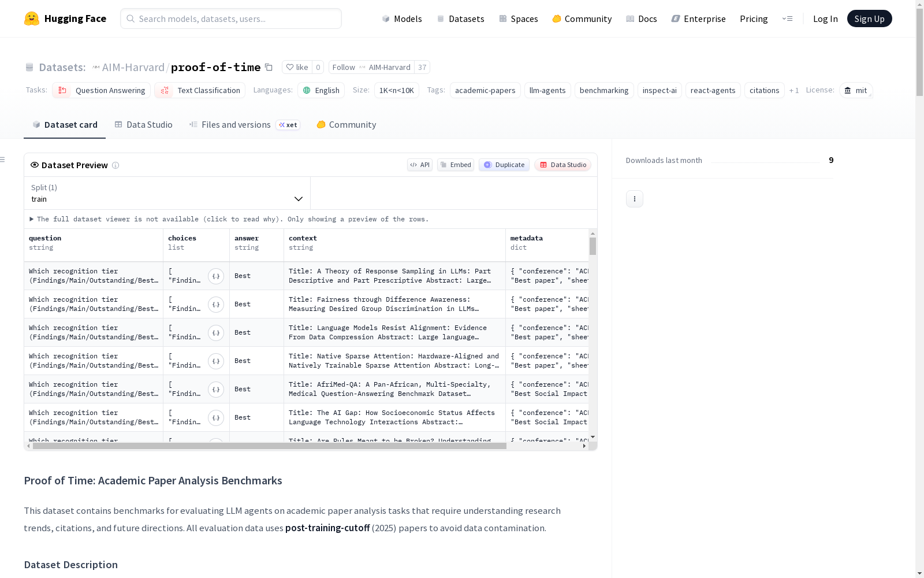Image resolution: width=924 pixels, height=578 pixels.
Task: Go to Spaces
Action: coord(519,18)
